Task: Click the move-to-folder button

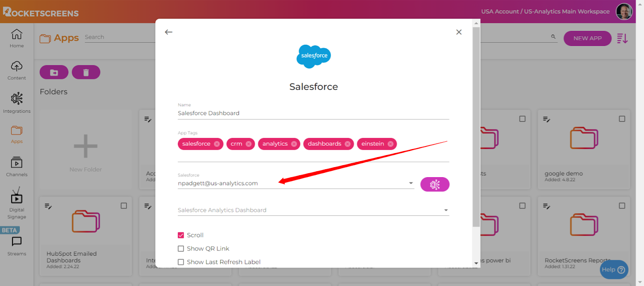Action: pos(54,72)
